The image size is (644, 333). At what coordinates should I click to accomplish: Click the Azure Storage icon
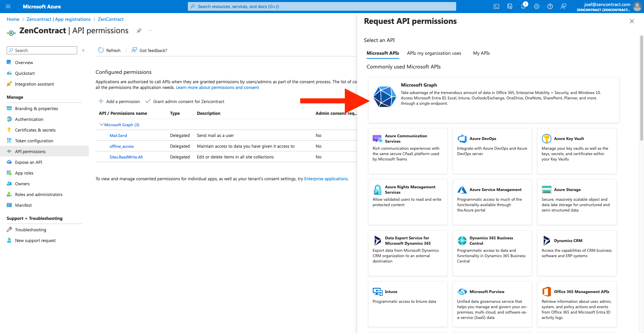(x=547, y=190)
